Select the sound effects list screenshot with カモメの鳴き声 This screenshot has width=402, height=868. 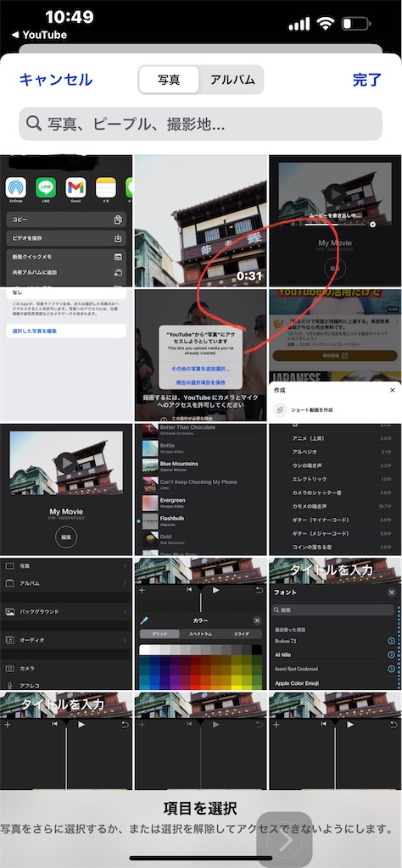tap(336, 489)
